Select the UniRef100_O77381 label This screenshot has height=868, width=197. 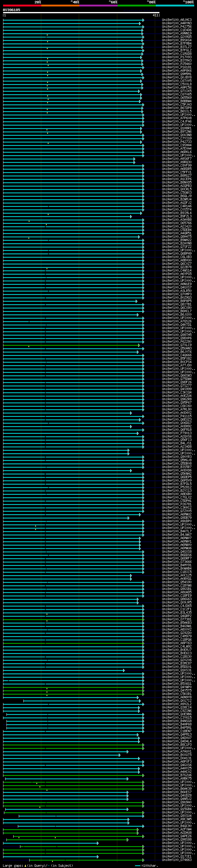point(177,620)
